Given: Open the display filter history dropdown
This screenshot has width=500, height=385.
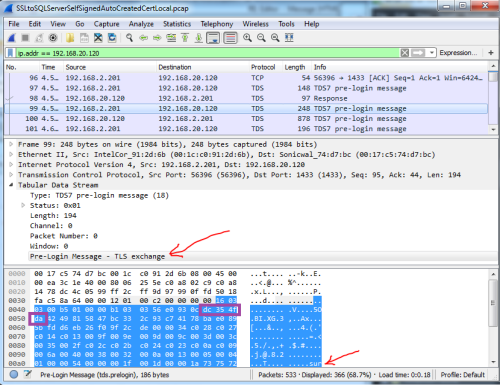Looking at the screenshot, I should point(432,53).
